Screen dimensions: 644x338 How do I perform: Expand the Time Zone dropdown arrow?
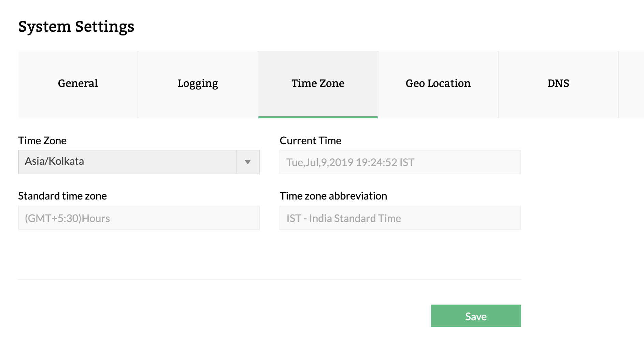pyautogui.click(x=248, y=162)
